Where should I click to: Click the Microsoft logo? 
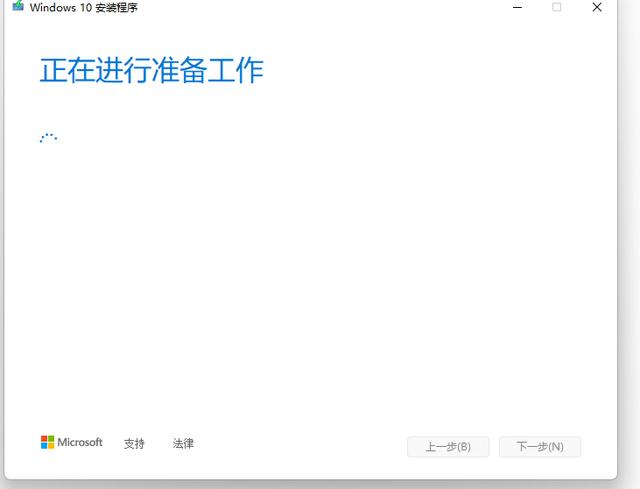71,442
